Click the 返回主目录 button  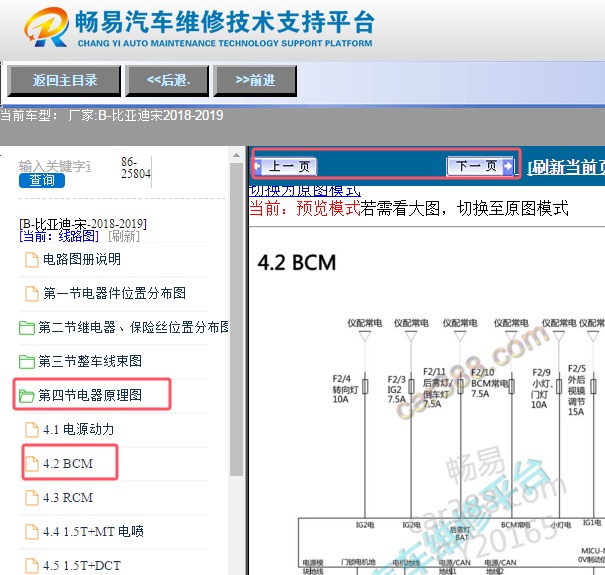click(64, 80)
